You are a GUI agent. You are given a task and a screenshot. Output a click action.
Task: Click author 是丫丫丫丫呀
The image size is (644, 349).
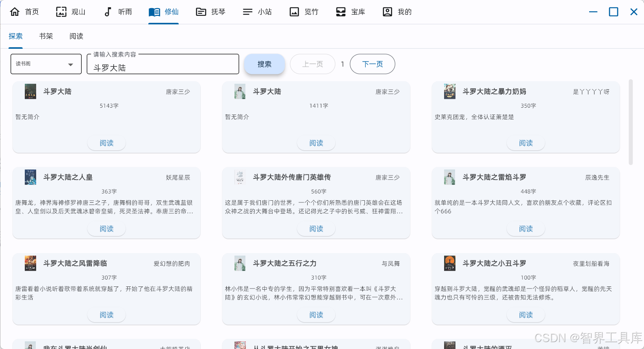[591, 92]
